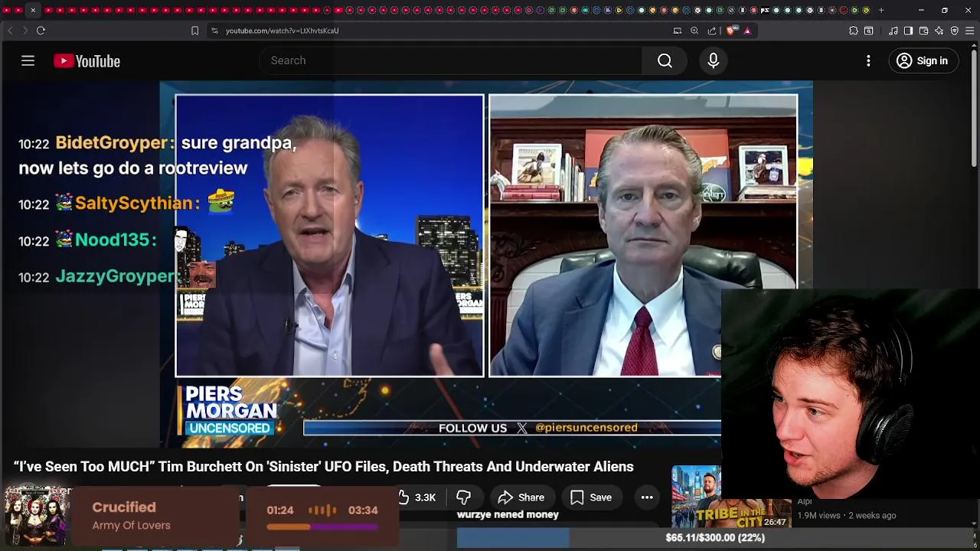Close the active browser tab

[33, 10]
